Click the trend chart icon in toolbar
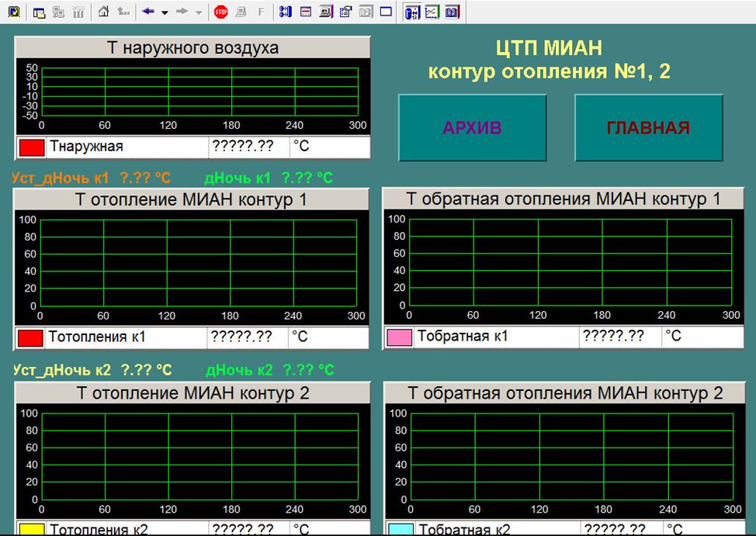Viewport: 756px width, 536px height. [432, 12]
